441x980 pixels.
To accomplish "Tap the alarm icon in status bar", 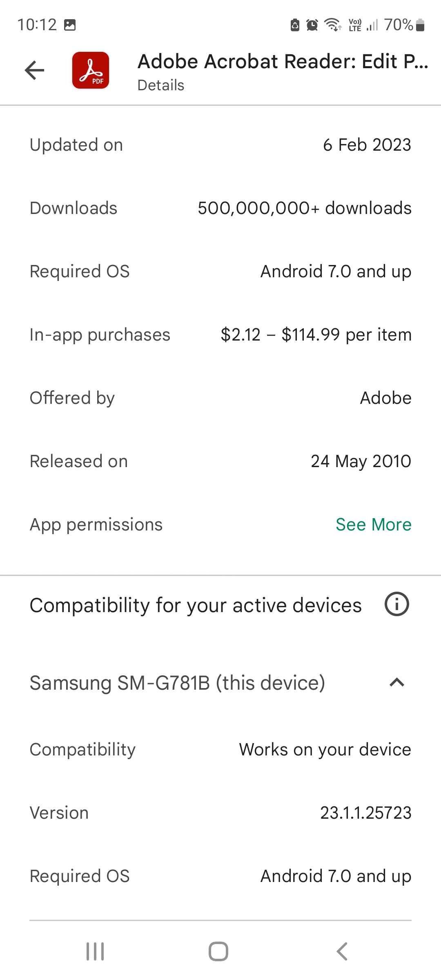I will [312, 25].
